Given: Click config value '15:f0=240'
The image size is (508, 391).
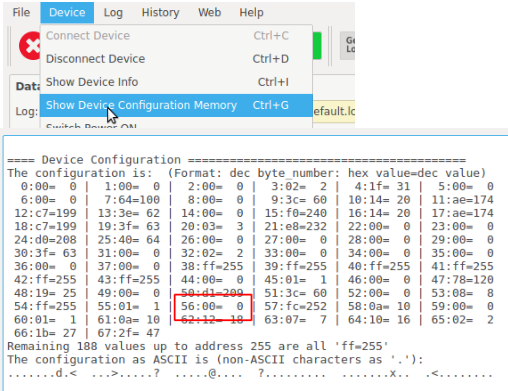Looking at the screenshot, I should point(296,213).
